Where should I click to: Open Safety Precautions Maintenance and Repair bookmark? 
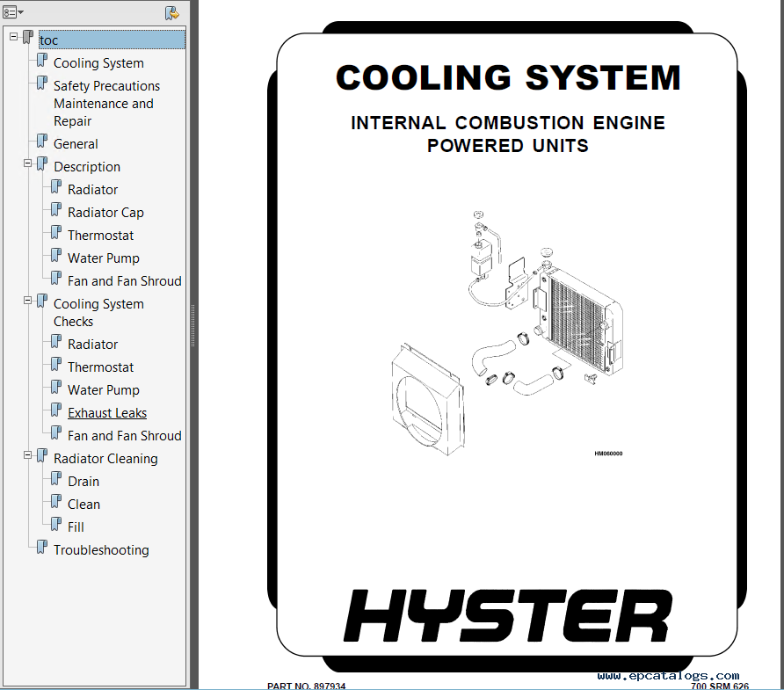107,104
